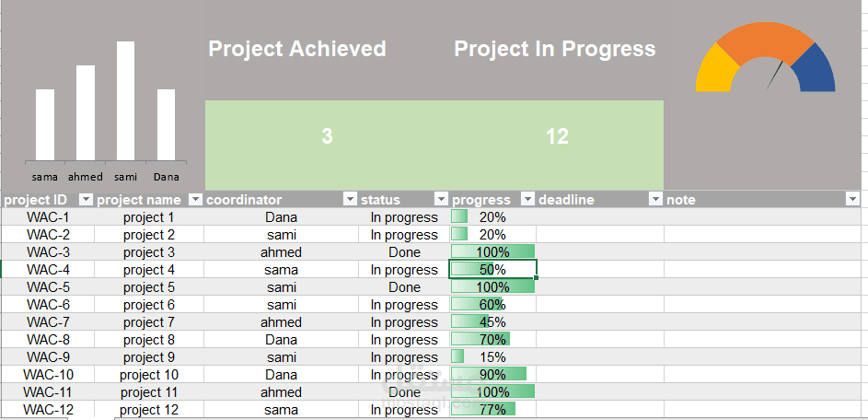
Task: Select the empty note cell for WAC-1
Action: coord(764,217)
